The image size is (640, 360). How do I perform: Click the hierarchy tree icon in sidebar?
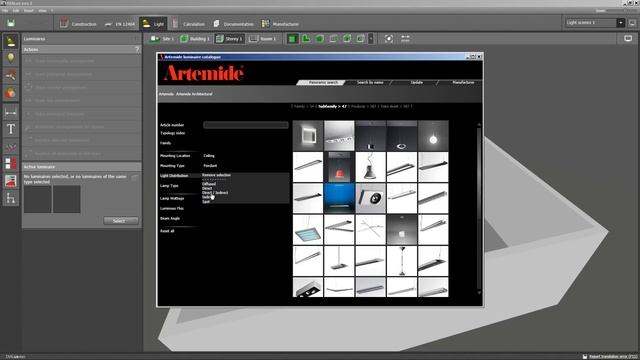coord(11,198)
